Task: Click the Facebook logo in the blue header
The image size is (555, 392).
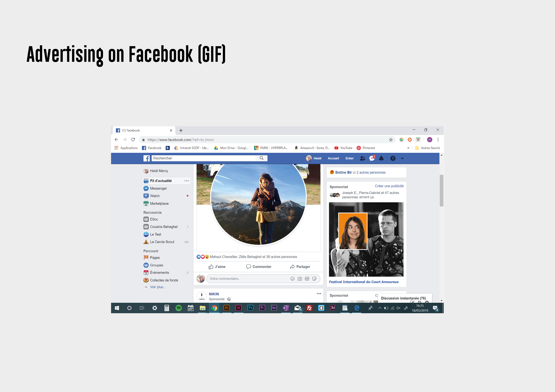Action: (x=147, y=158)
